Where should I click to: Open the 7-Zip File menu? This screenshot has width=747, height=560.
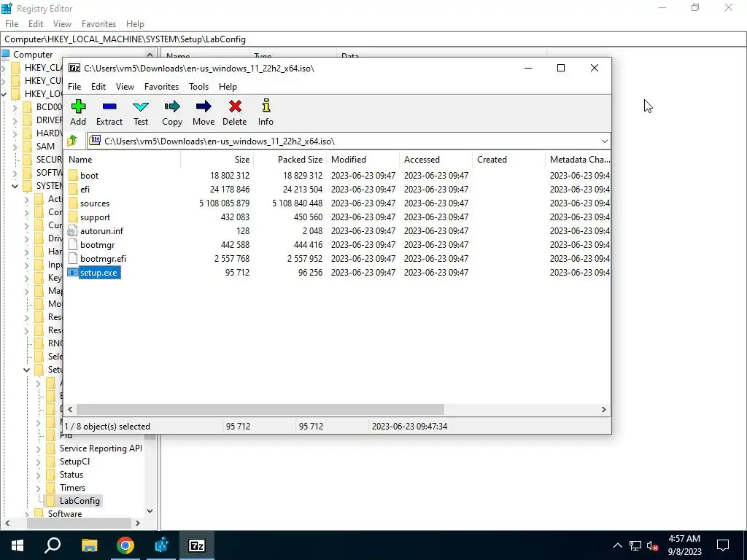[x=74, y=87]
